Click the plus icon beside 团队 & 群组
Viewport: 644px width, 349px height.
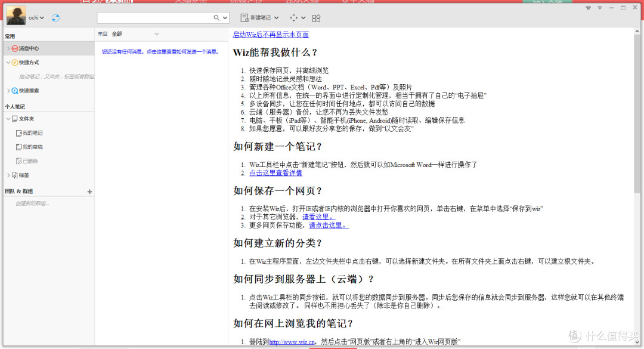89,192
